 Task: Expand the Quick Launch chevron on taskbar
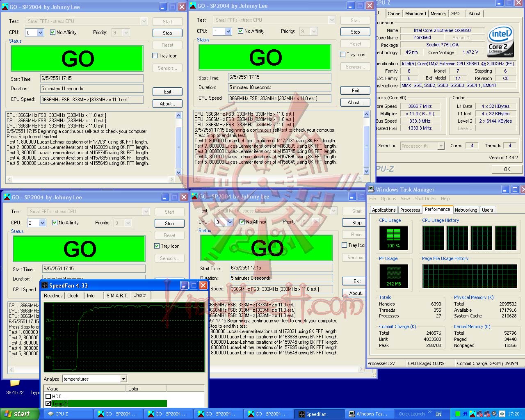click(429, 412)
